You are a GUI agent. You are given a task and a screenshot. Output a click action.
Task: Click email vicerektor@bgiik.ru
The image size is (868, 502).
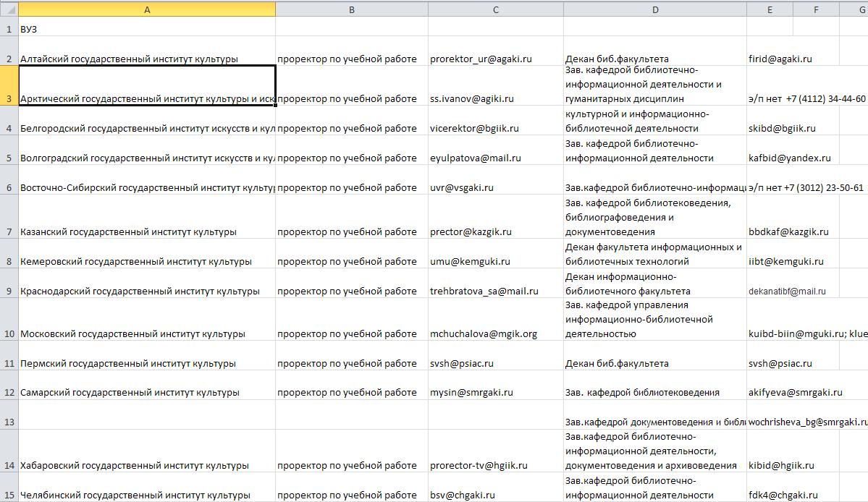click(474, 128)
